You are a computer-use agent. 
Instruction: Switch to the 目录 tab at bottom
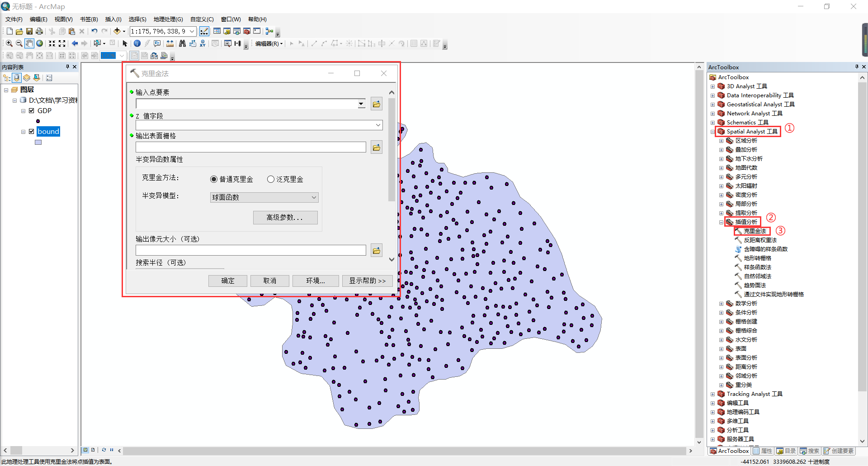pos(786,451)
